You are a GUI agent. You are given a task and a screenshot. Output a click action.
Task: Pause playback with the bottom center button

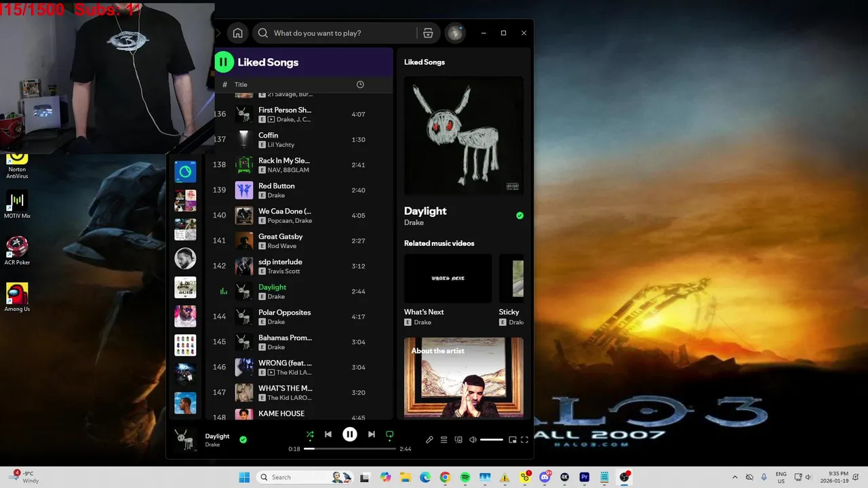(x=350, y=434)
